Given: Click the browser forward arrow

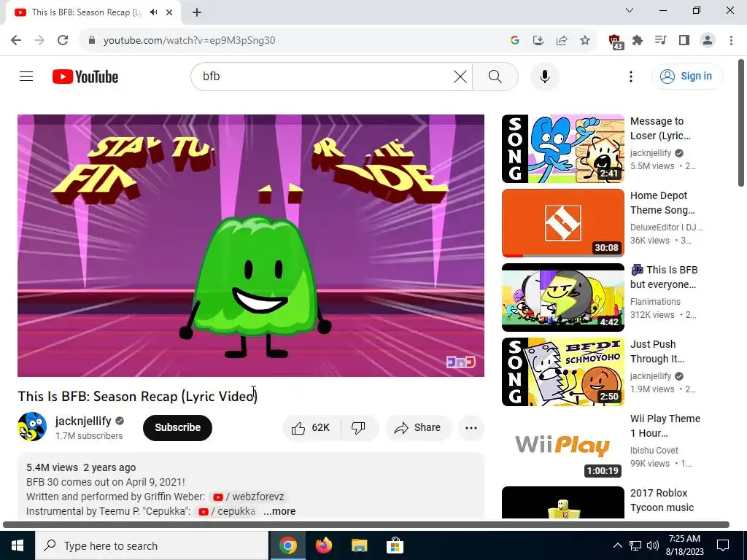Looking at the screenshot, I should [x=39, y=40].
